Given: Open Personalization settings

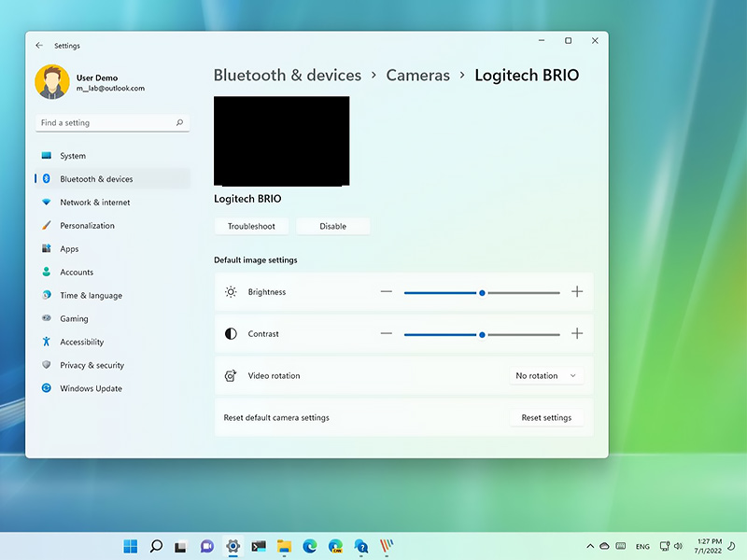Looking at the screenshot, I should [112, 226].
